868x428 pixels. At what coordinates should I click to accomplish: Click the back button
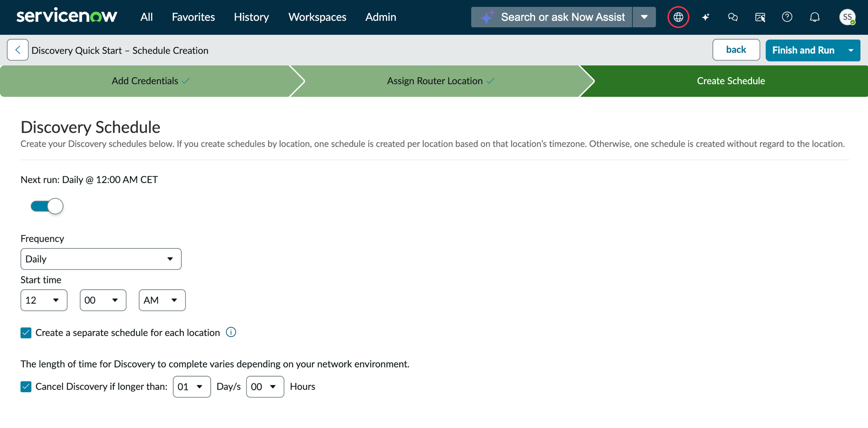pyautogui.click(x=736, y=50)
